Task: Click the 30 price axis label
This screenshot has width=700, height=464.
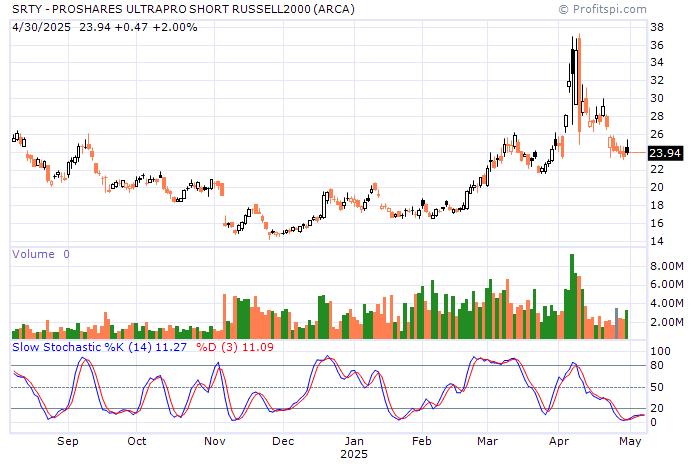Action: point(657,98)
